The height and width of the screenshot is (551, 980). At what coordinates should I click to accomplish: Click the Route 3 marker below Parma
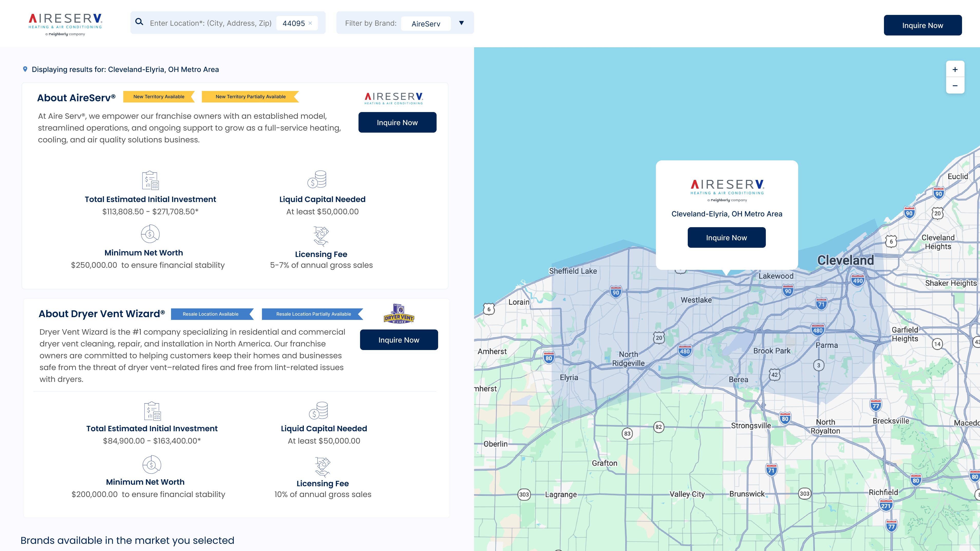point(819,365)
